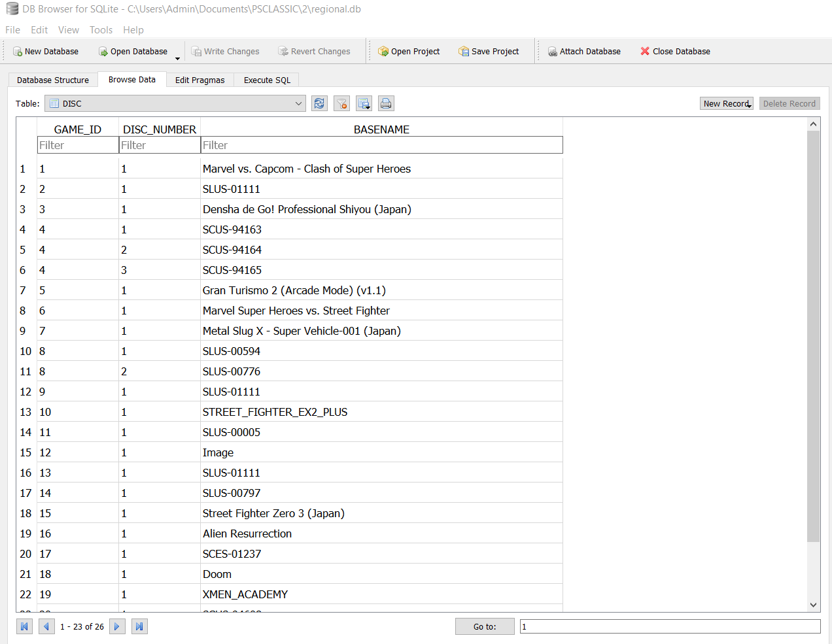Select the Metal Slug X - Super Vehicle-001 cell
This screenshot has height=644, width=832.
pyautogui.click(x=381, y=331)
